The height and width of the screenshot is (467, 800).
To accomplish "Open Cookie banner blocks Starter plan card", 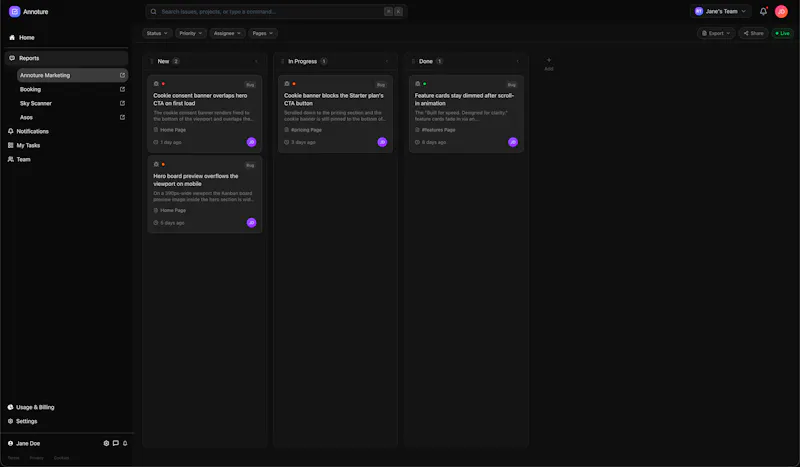I will click(335, 114).
